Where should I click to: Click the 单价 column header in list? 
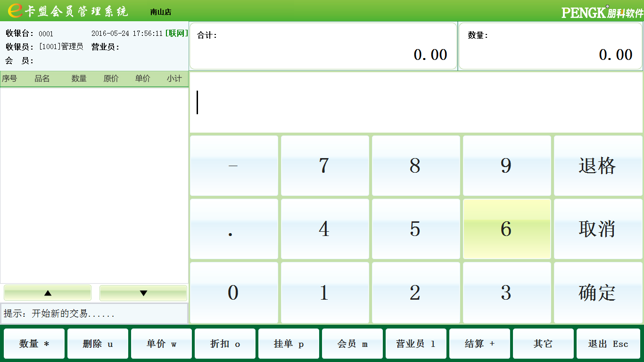point(142,79)
